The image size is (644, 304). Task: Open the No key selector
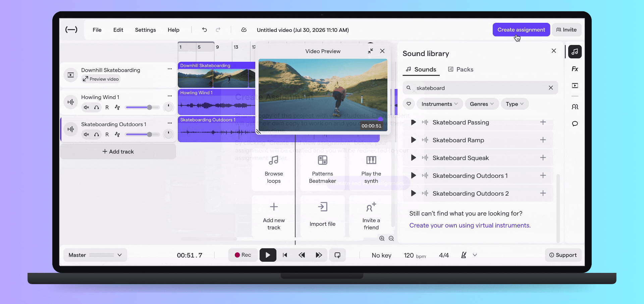pyautogui.click(x=382, y=255)
